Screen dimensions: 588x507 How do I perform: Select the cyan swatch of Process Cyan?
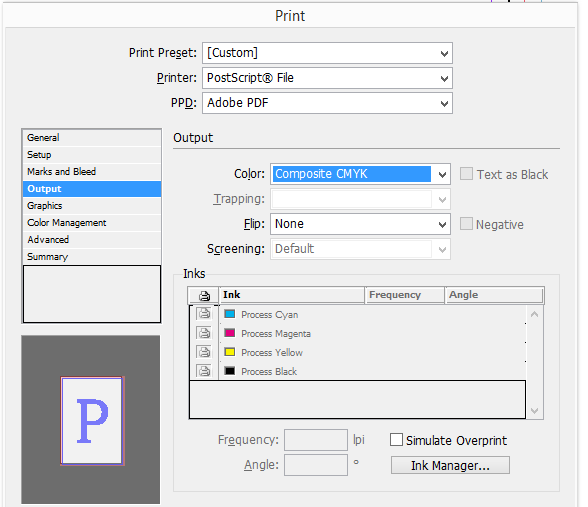230,314
